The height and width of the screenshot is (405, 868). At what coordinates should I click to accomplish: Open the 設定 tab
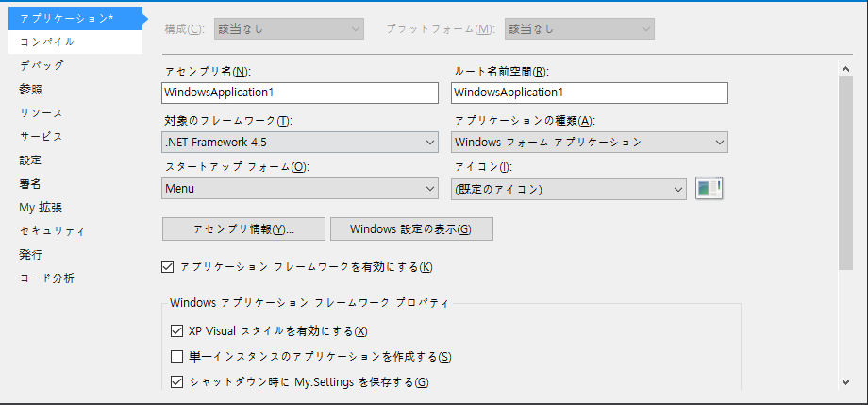pyautogui.click(x=31, y=160)
